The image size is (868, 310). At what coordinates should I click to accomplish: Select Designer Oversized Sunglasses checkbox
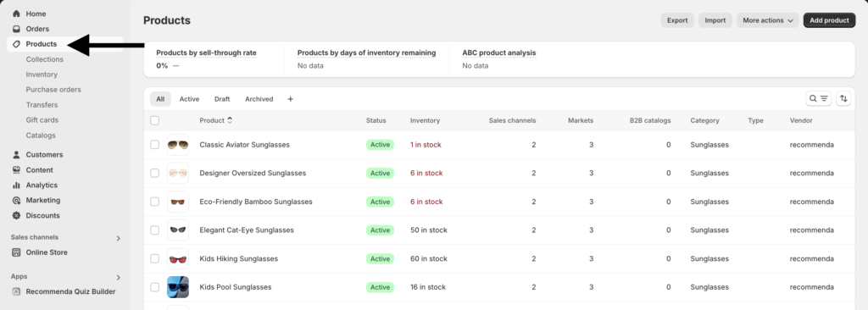pos(154,174)
